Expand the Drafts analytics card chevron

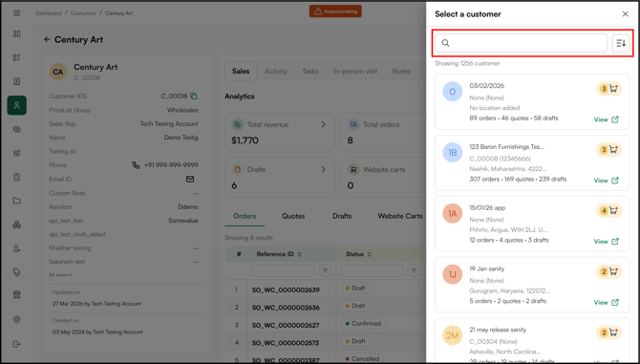click(x=323, y=169)
